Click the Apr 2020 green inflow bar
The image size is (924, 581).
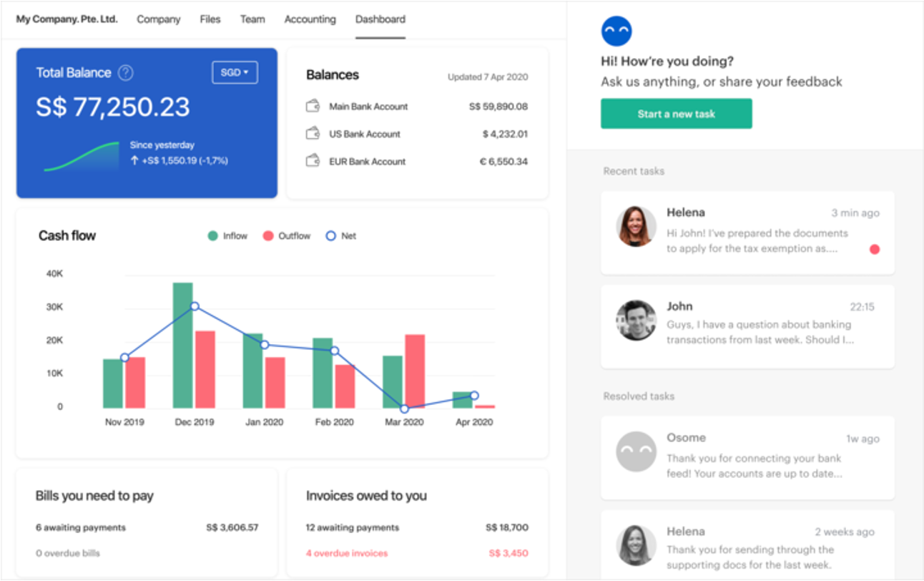[x=463, y=400]
